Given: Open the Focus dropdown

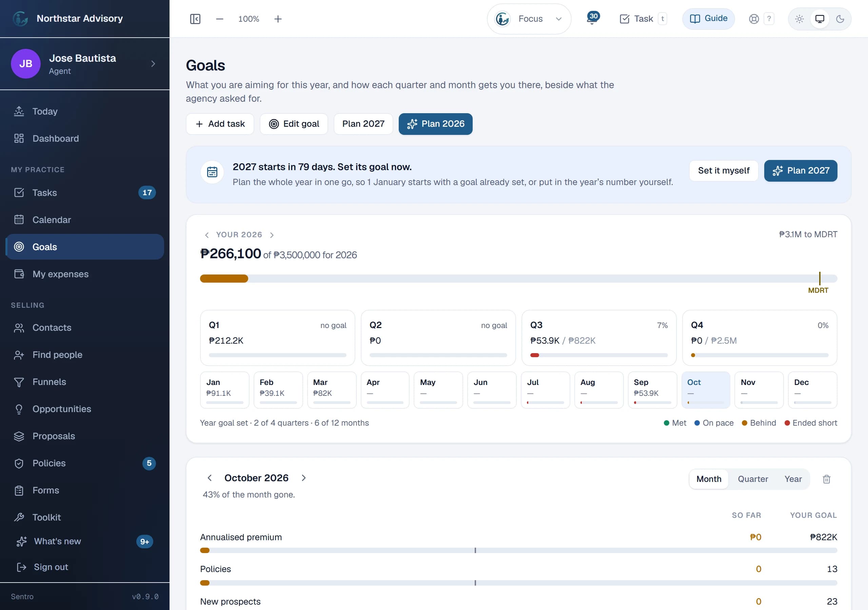Looking at the screenshot, I should point(529,19).
